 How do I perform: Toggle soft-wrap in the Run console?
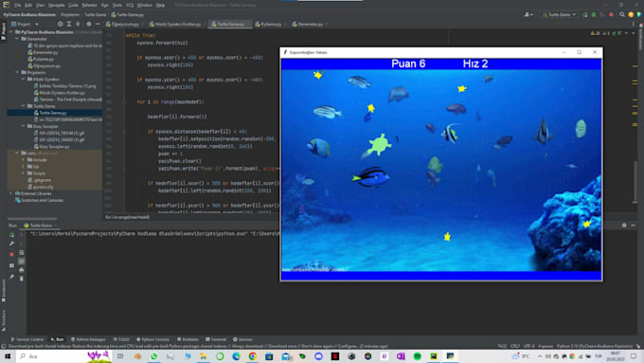click(x=22, y=252)
